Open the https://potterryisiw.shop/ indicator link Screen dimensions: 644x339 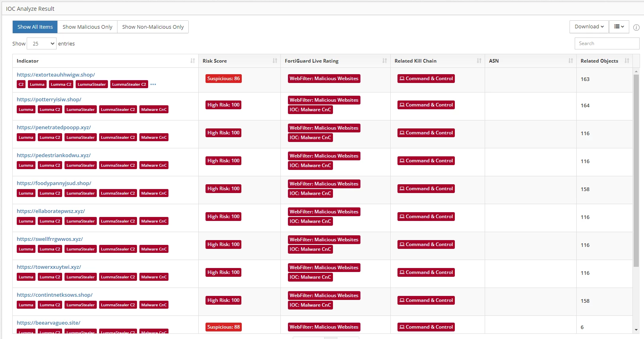[x=49, y=99]
